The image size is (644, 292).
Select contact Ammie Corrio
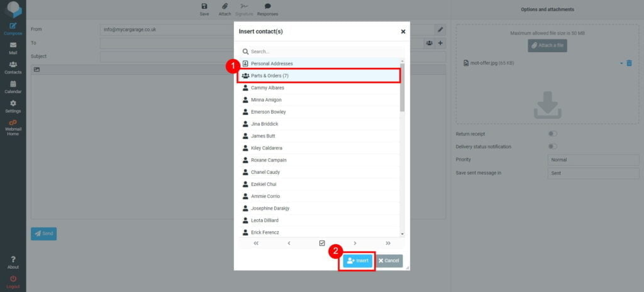click(x=319, y=196)
